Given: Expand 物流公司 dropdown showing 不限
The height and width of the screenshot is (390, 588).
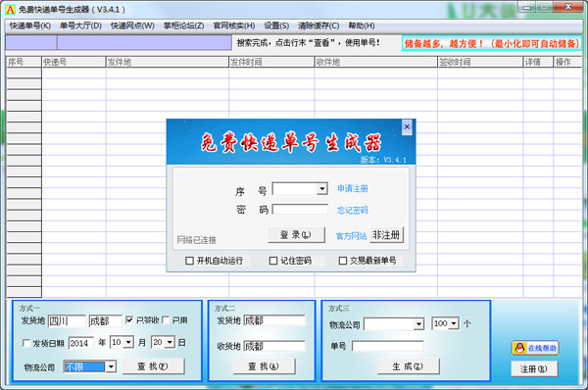Looking at the screenshot, I should [x=110, y=366].
